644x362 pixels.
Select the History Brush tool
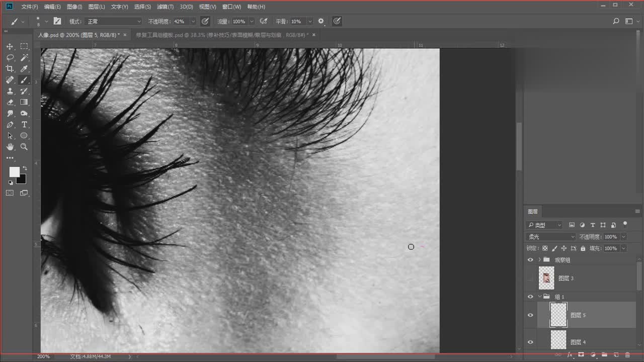(x=24, y=91)
